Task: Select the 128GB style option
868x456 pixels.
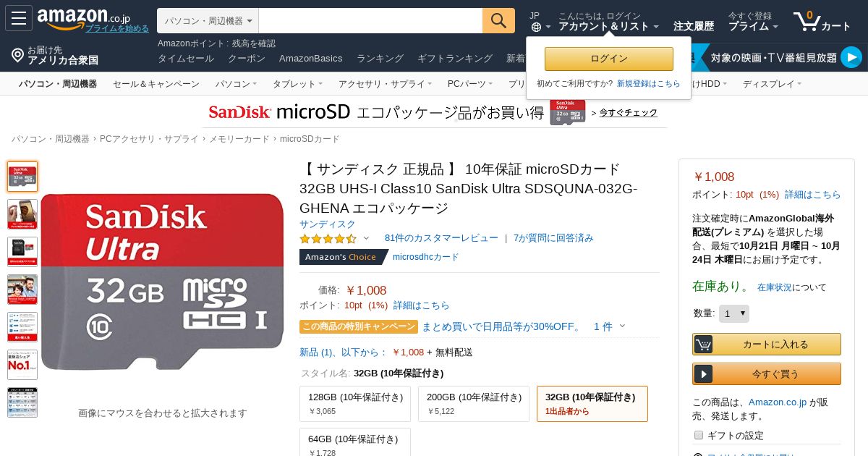Action: (x=355, y=404)
